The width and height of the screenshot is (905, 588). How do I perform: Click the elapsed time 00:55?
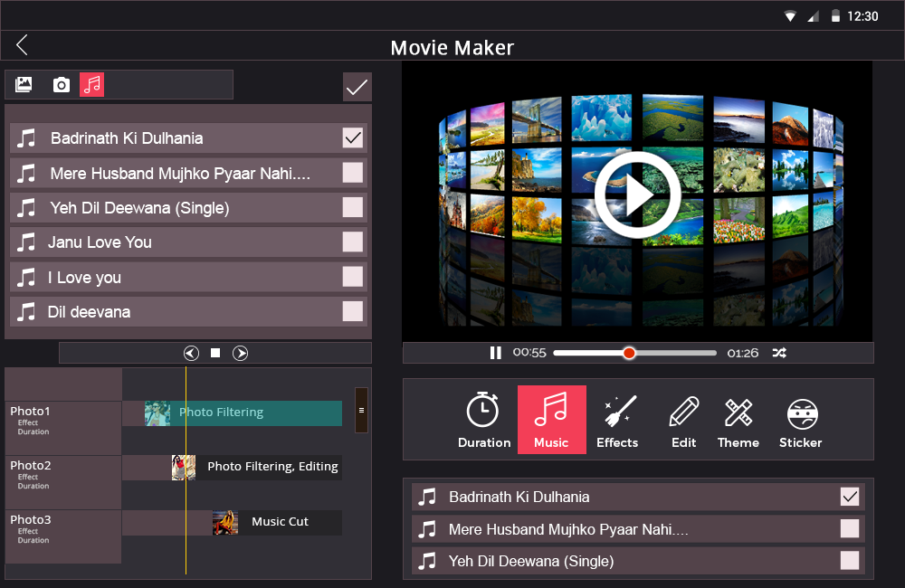(x=529, y=353)
